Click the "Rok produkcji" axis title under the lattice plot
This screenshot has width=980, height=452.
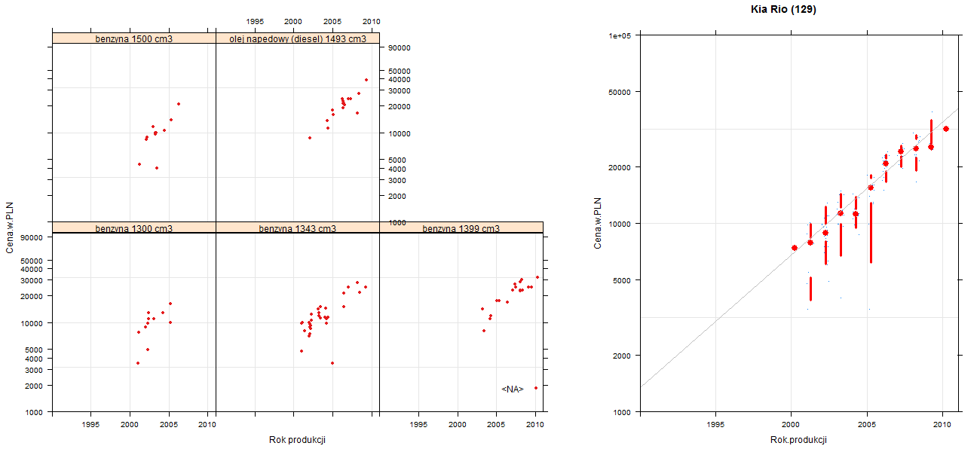coord(297,440)
